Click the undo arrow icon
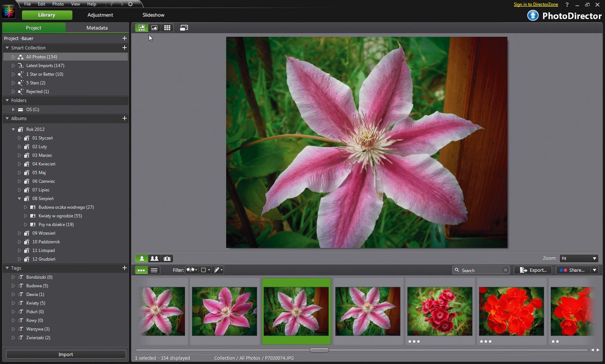 pos(112,4)
